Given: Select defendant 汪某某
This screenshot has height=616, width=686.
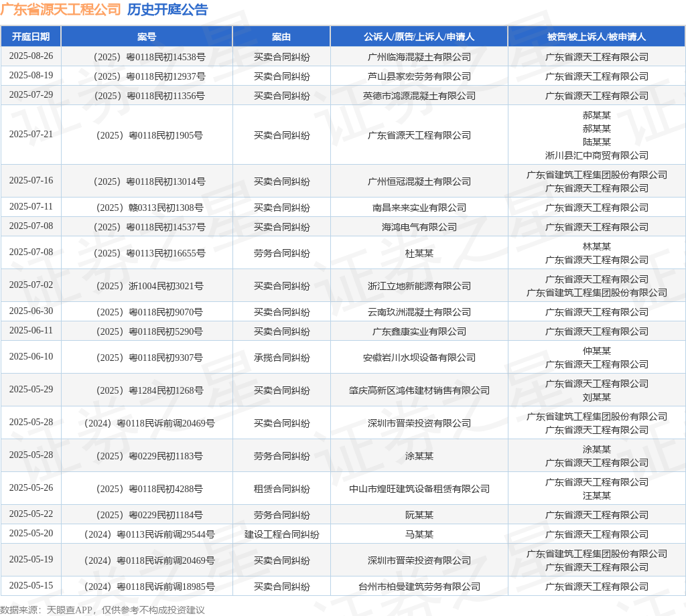Looking at the screenshot, I should 597,495.
